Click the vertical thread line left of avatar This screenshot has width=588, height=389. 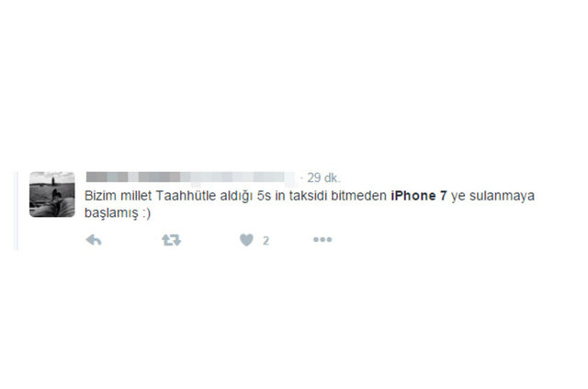[16, 211]
